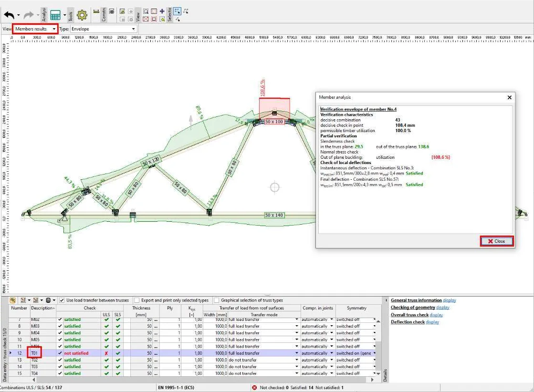
Task: Click the Undo arrow icon
Action: [9, 15]
